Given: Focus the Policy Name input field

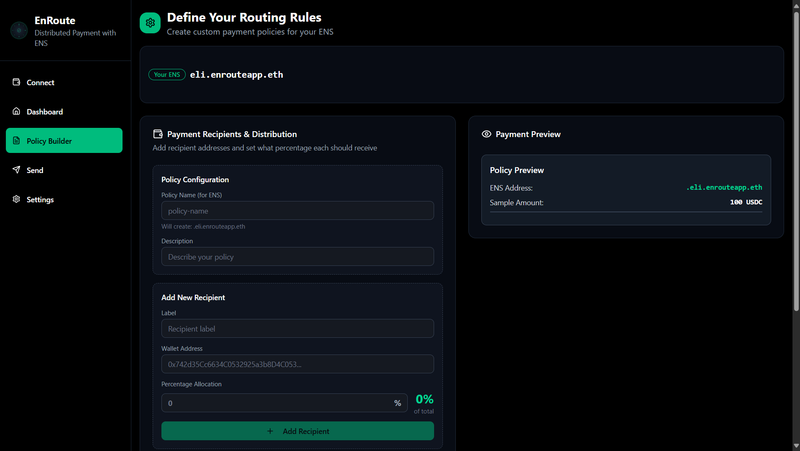Looking at the screenshot, I should [297, 211].
